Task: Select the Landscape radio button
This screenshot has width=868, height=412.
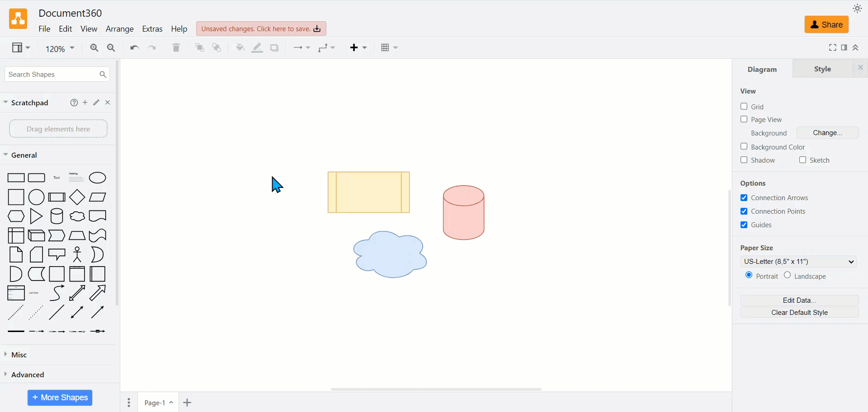Action: 788,275
